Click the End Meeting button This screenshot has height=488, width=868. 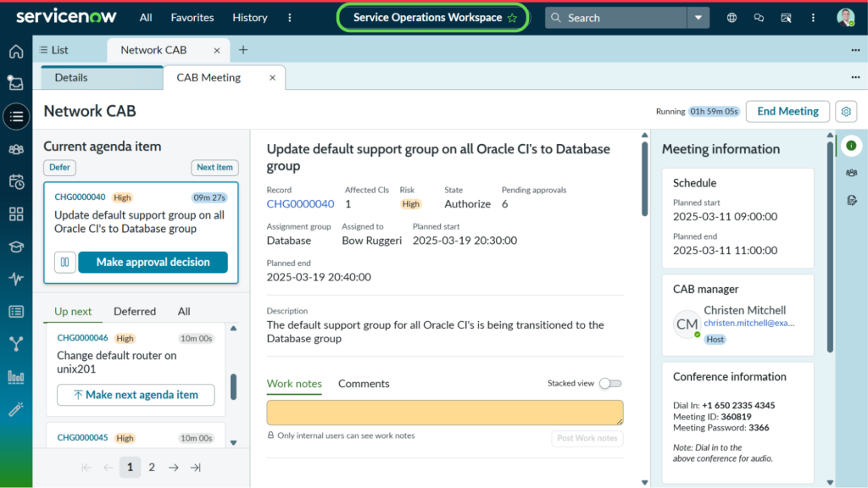point(787,111)
